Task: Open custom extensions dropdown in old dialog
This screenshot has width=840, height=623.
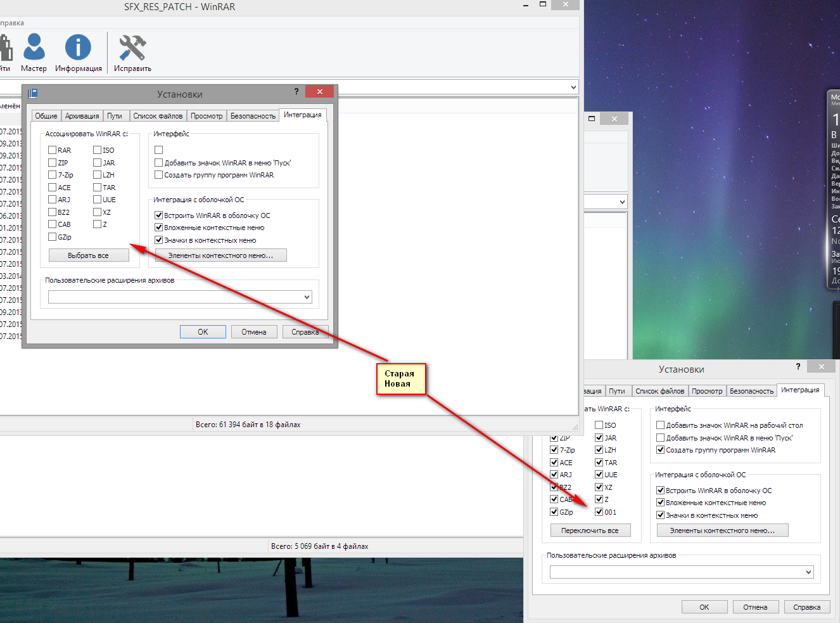Action: pos(307,297)
